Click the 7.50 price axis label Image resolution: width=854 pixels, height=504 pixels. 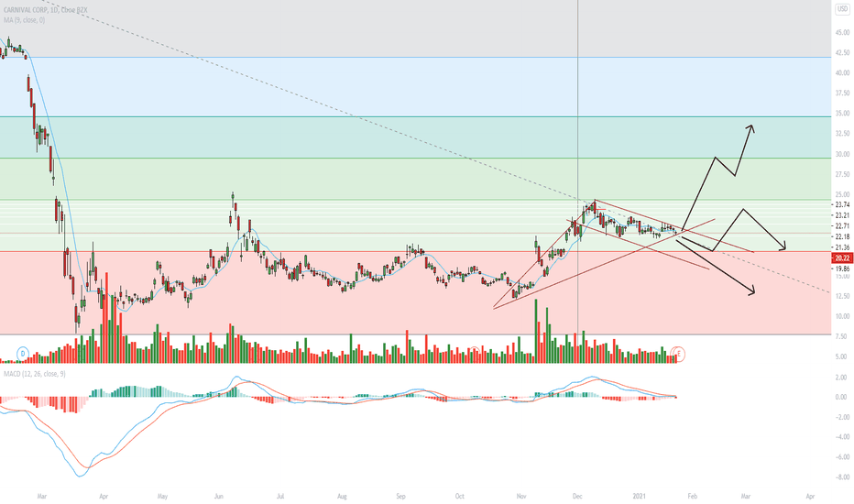point(842,336)
